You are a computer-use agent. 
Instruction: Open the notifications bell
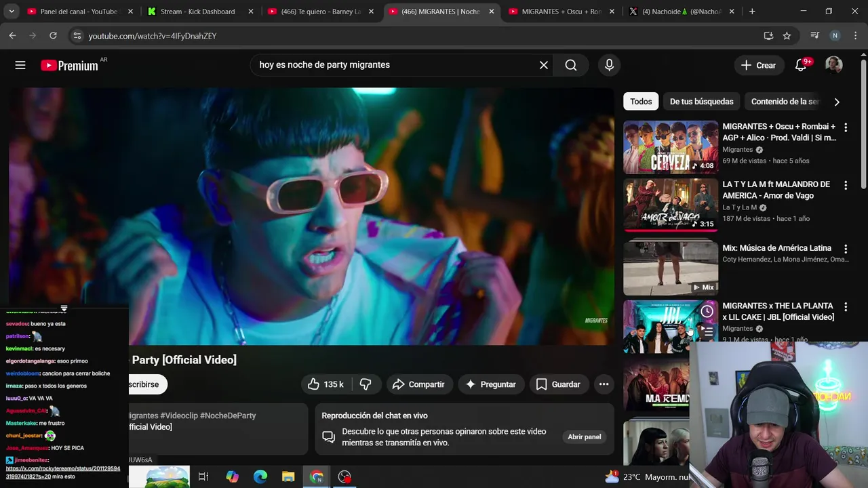pos(801,65)
